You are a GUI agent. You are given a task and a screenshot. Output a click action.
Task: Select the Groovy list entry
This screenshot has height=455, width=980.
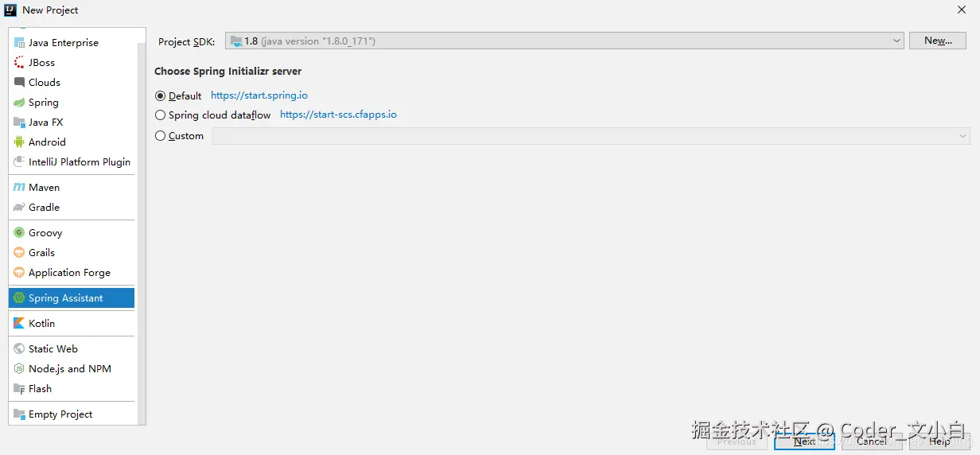click(72, 232)
